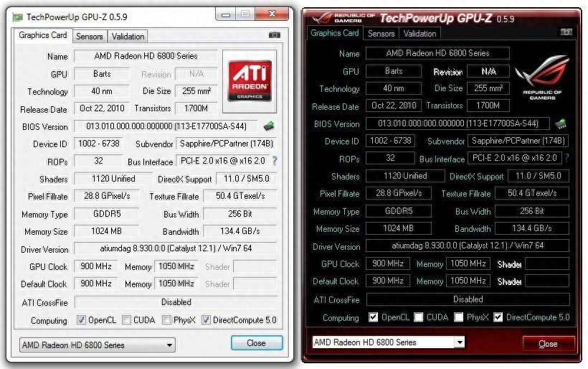Select the Graphics Card tab in the left window
The width and height of the screenshot is (588, 369).
pyautogui.click(x=43, y=35)
